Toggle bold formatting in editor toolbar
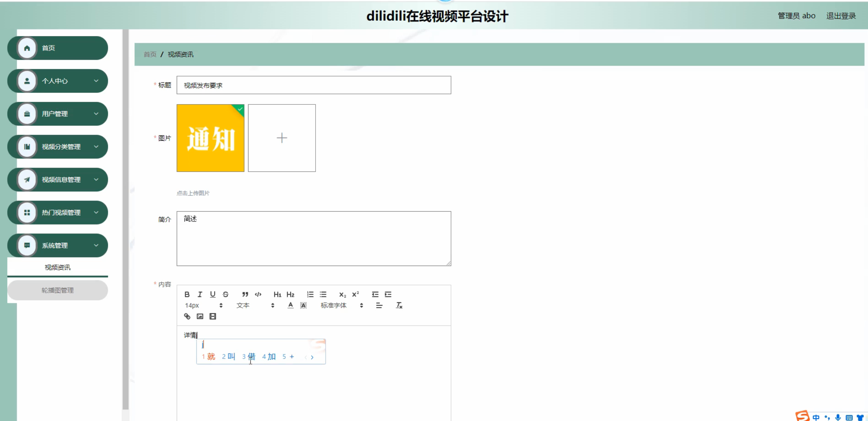The width and height of the screenshot is (868, 421). pos(187,294)
